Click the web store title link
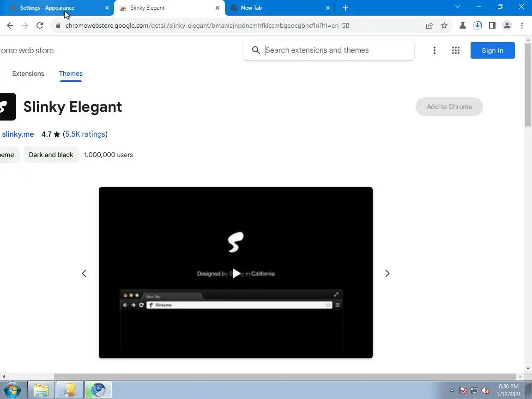The image size is (532, 399). [27, 50]
